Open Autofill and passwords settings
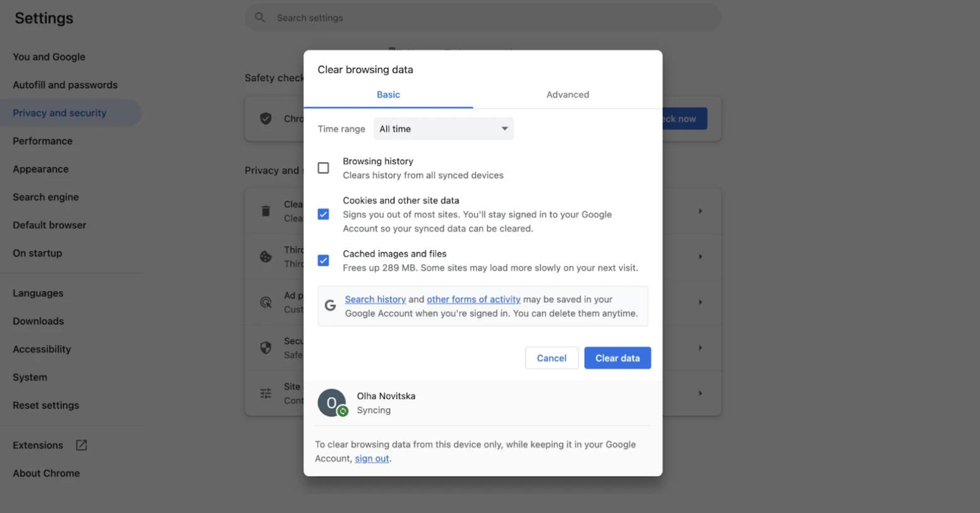This screenshot has height=513, width=980. click(65, 85)
